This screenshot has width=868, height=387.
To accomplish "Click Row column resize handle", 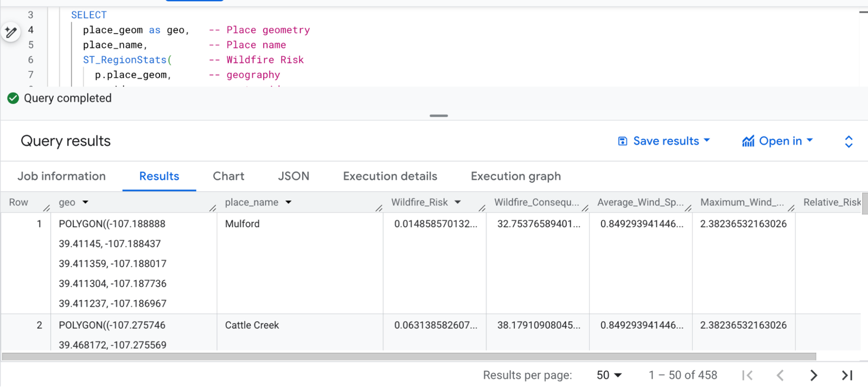I will [x=47, y=208].
